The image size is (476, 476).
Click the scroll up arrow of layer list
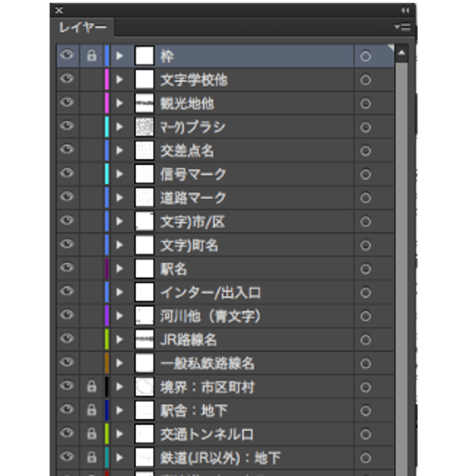(x=401, y=53)
